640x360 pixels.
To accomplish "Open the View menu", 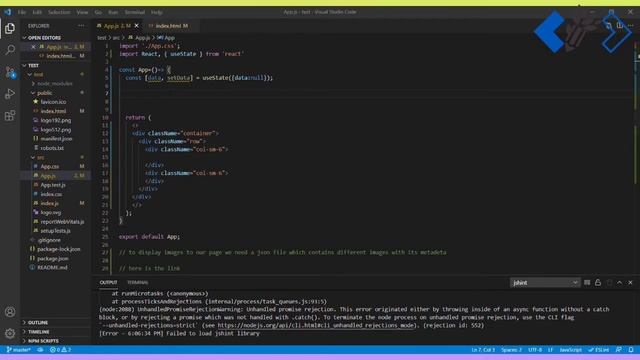I will [82, 12].
